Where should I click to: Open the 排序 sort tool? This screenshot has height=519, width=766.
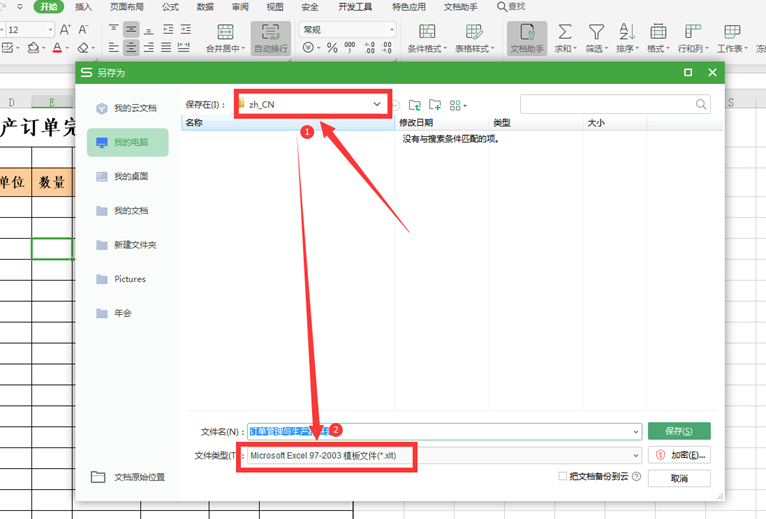(627, 38)
